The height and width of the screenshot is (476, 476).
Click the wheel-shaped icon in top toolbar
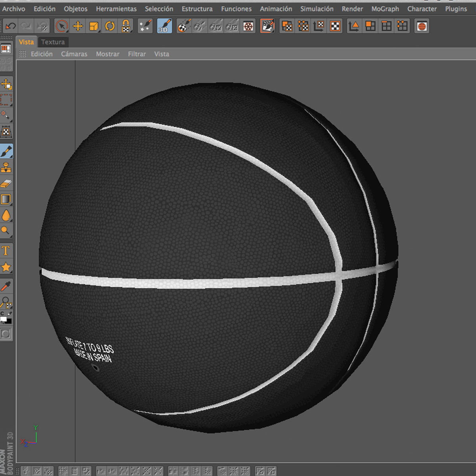[248, 26]
